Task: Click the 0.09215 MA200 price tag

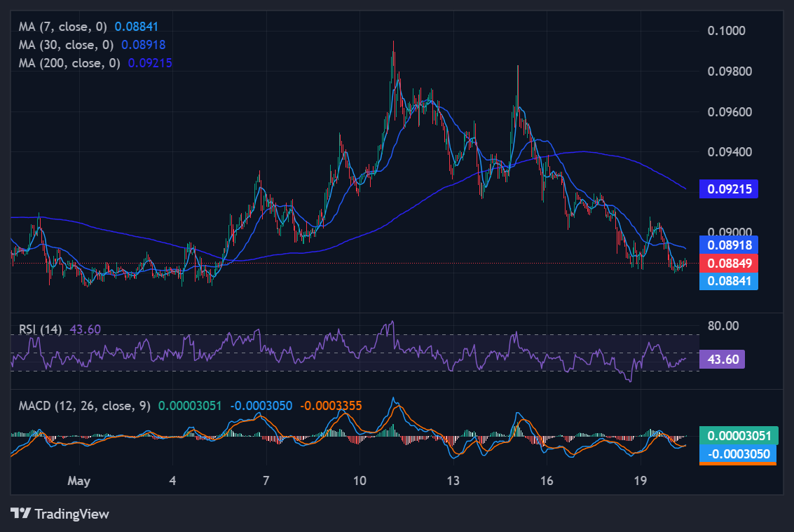Action: tap(729, 189)
